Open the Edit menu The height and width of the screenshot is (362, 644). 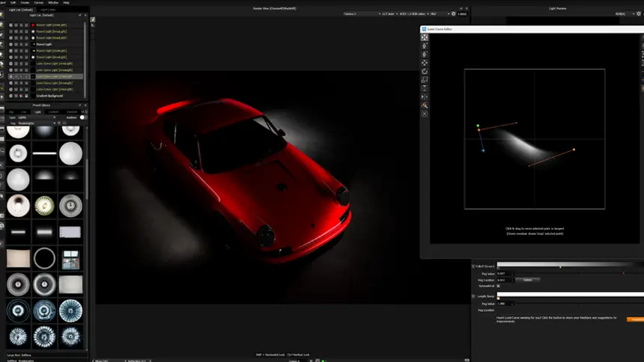tap(13, 2)
